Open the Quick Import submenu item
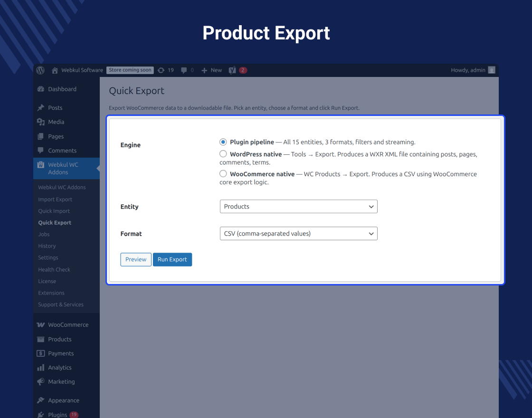532x418 pixels. point(54,211)
